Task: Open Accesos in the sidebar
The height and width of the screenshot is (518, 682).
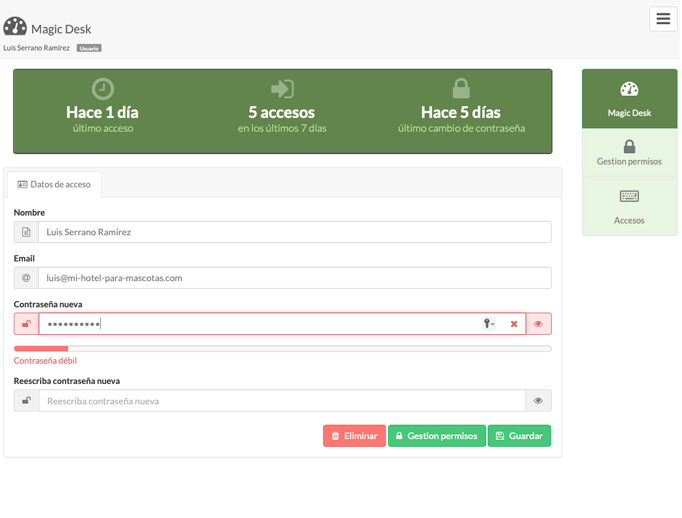Action: click(x=629, y=207)
